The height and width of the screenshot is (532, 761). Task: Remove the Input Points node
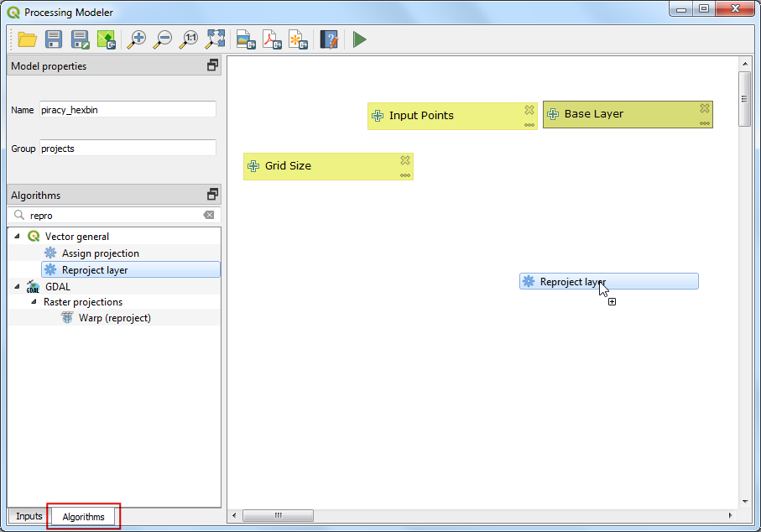529,110
